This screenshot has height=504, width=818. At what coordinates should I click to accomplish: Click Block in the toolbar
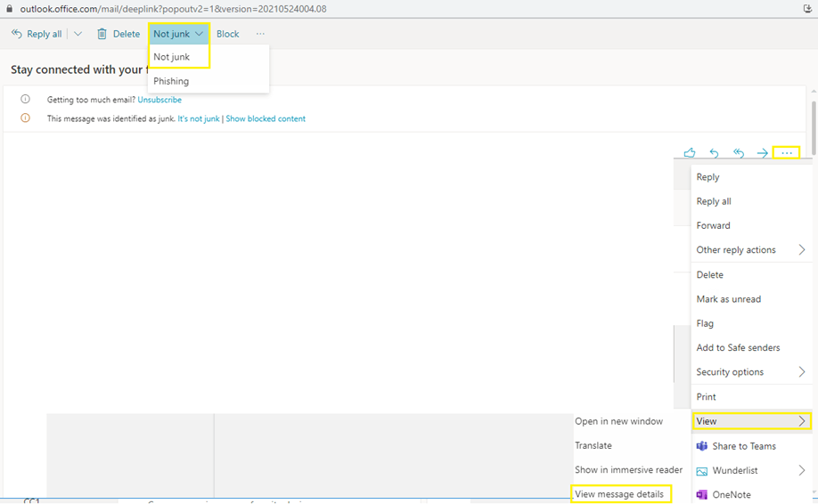pyautogui.click(x=227, y=34)
